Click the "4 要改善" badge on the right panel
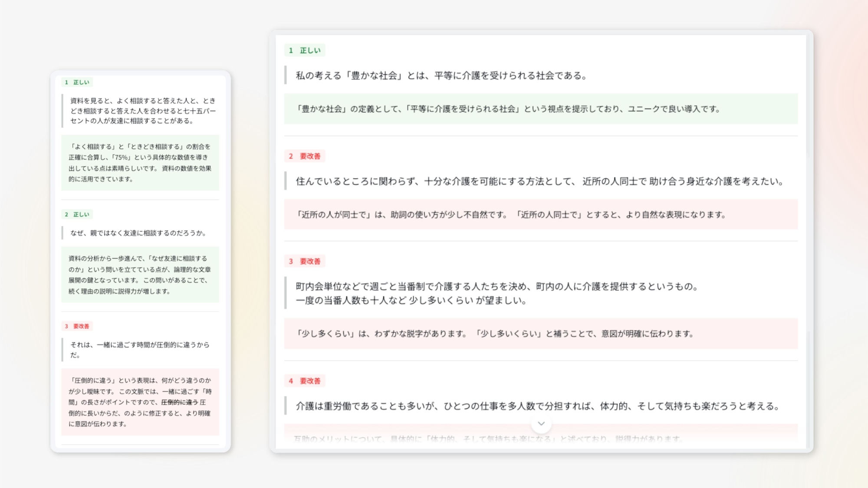 pos(305,381)
